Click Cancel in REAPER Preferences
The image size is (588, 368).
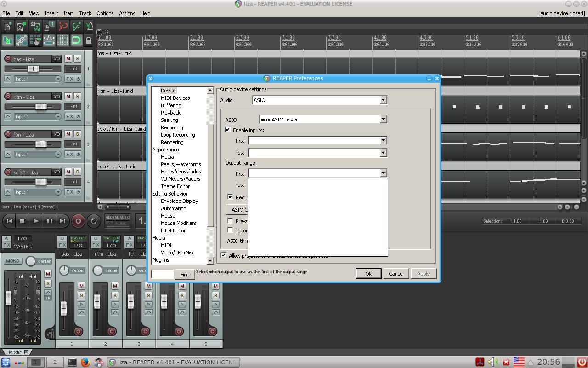pos(396,274)
